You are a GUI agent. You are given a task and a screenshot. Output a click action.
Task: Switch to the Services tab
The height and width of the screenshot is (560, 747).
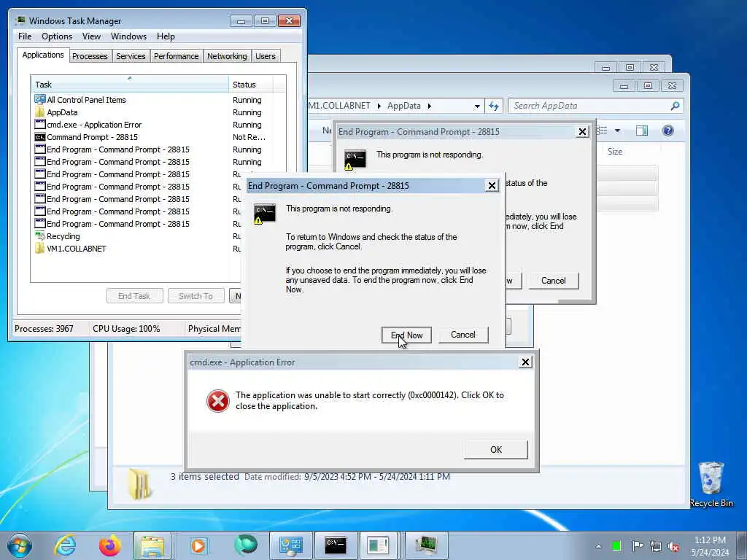(x=131, y=56)
